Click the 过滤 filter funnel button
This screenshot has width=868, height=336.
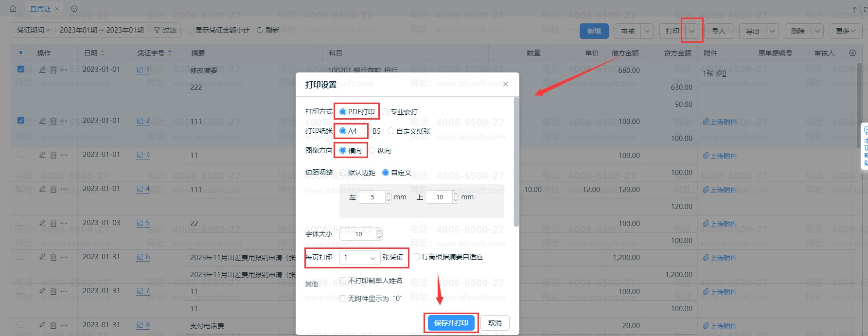[165, 30]
